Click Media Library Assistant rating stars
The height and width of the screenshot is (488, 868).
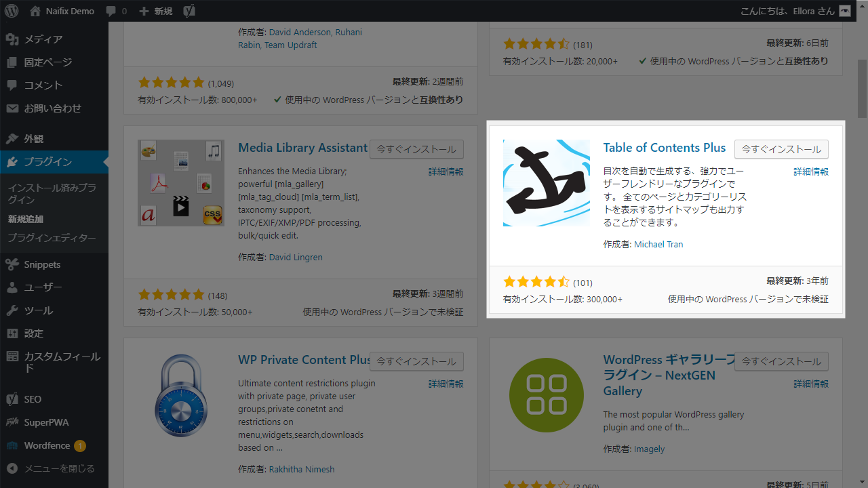coord(171,295)
